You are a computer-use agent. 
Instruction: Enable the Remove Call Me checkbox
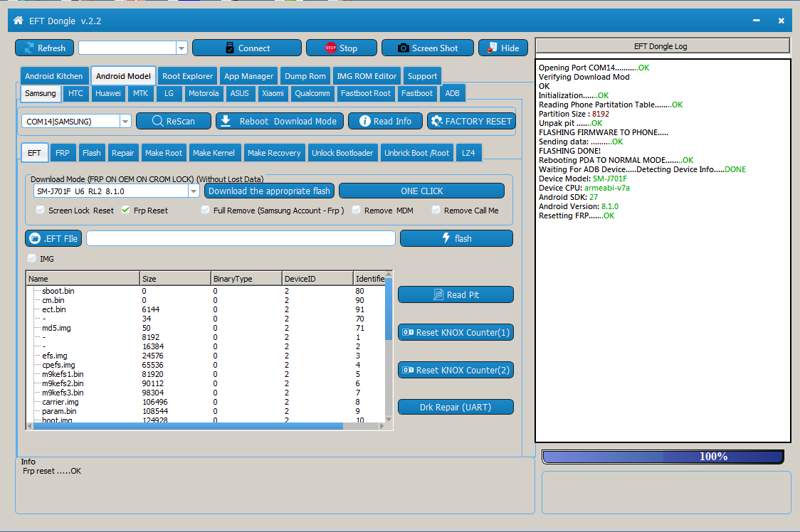coord(436,210)
